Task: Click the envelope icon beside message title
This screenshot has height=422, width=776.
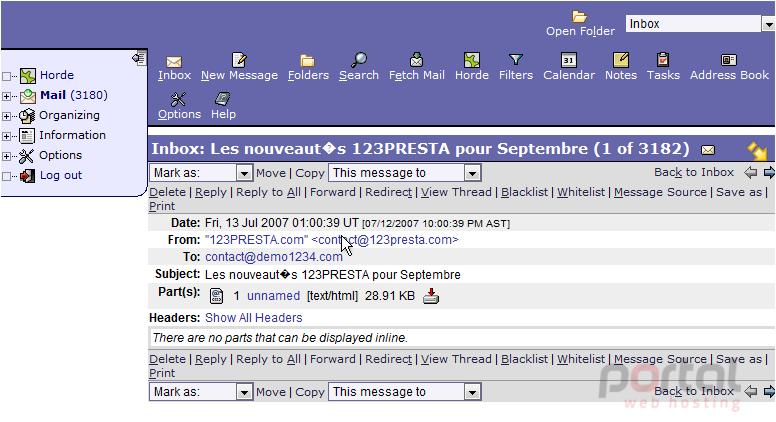Action: pos(708,149)
